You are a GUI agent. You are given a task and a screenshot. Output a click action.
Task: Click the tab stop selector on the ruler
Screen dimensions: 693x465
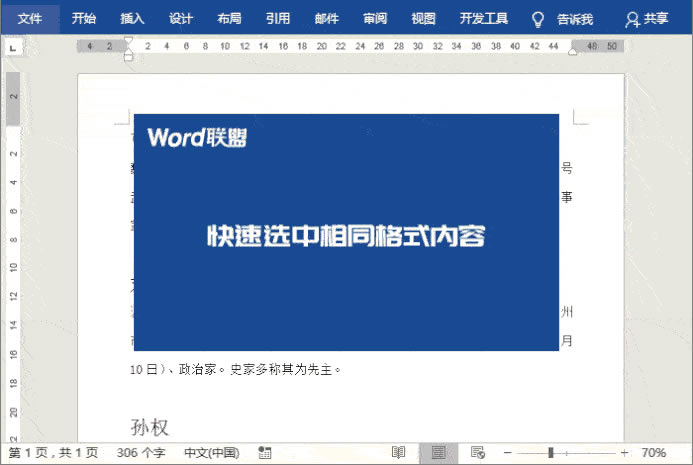click(13, 47)
